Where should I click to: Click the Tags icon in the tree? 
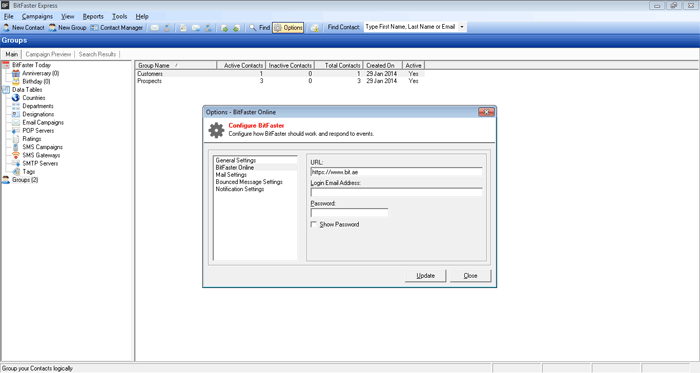[16, 171]
